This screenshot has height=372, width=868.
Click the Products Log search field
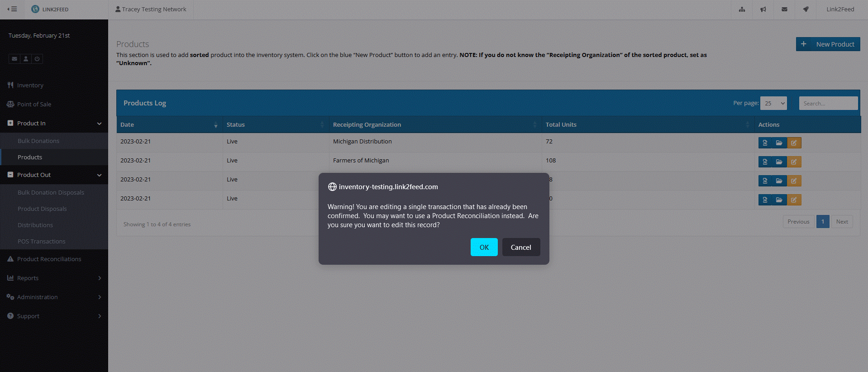828,103
